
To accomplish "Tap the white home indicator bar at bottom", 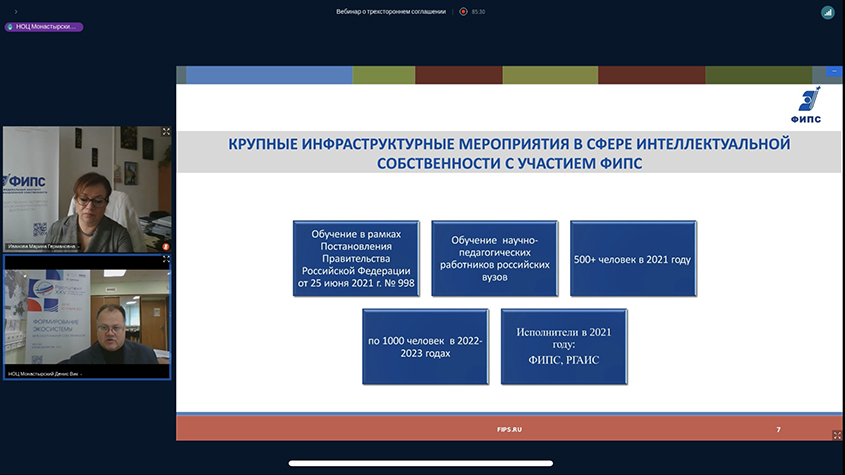I will [x=422, y=463].
